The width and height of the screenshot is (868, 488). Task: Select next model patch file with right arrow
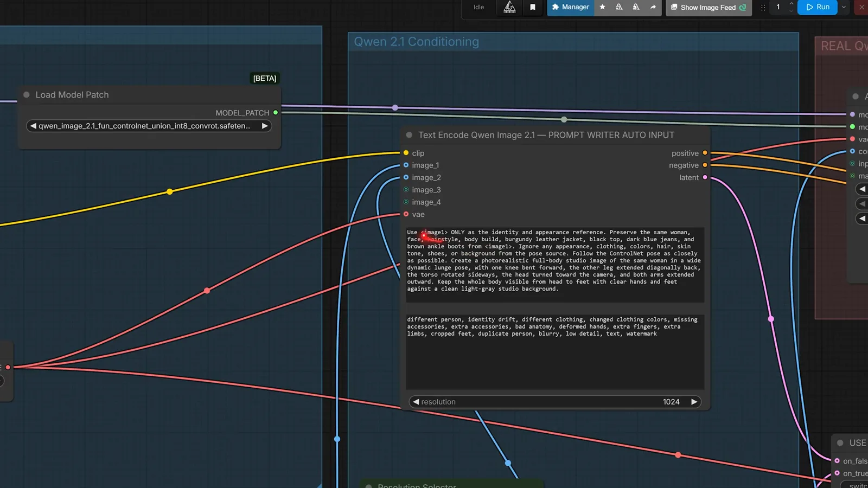265,126
